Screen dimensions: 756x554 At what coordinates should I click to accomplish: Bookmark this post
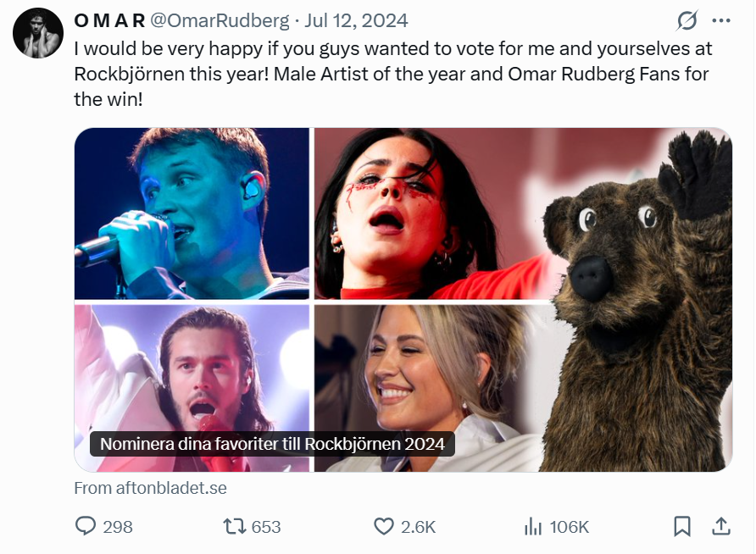tap(682, 526)
